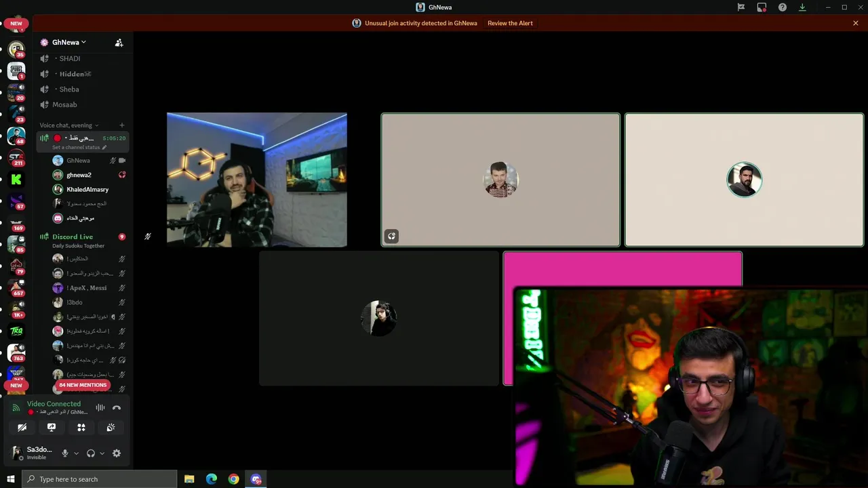The height and width of the screenshot is (488, 868).
Task: Open the green K server icon
Action: point(16,180)
